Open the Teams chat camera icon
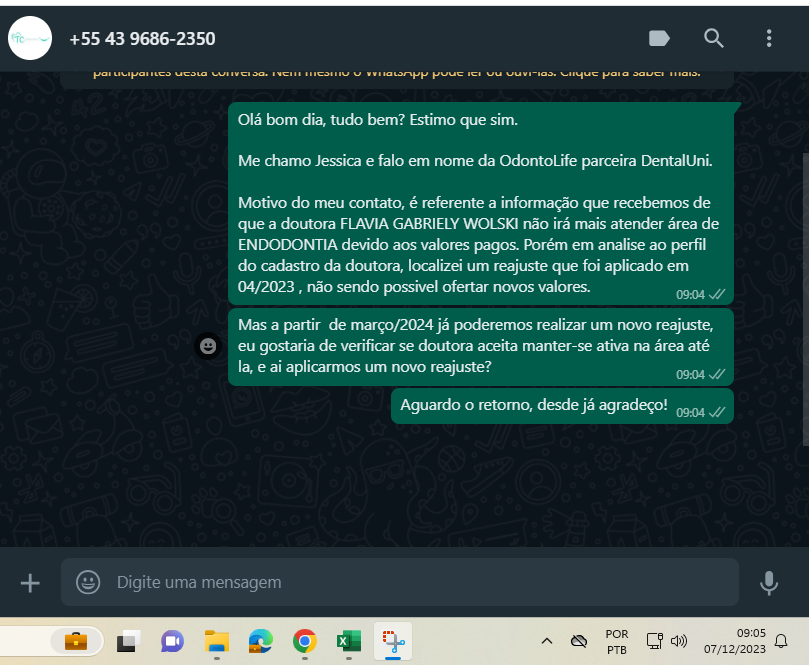The width and height of the screenshot is (809, 665). pos(172,641)
